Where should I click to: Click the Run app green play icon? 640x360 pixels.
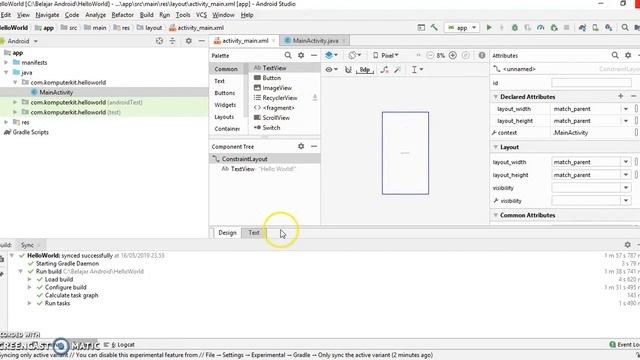coord(489,28)
